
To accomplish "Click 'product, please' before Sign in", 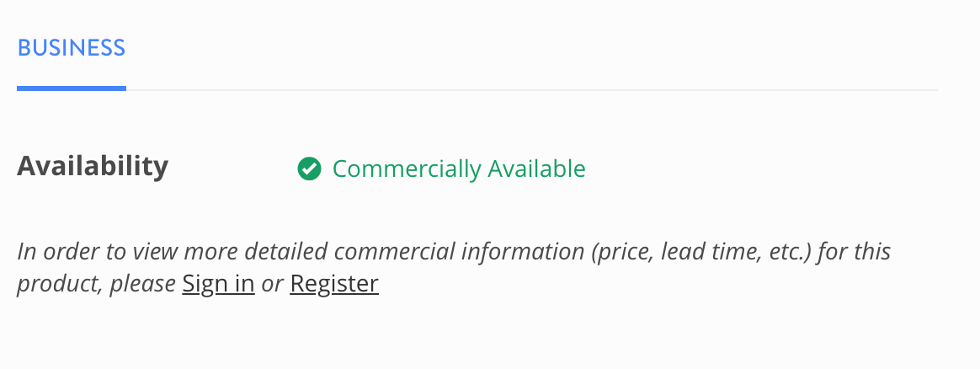I will click(96, 284).
